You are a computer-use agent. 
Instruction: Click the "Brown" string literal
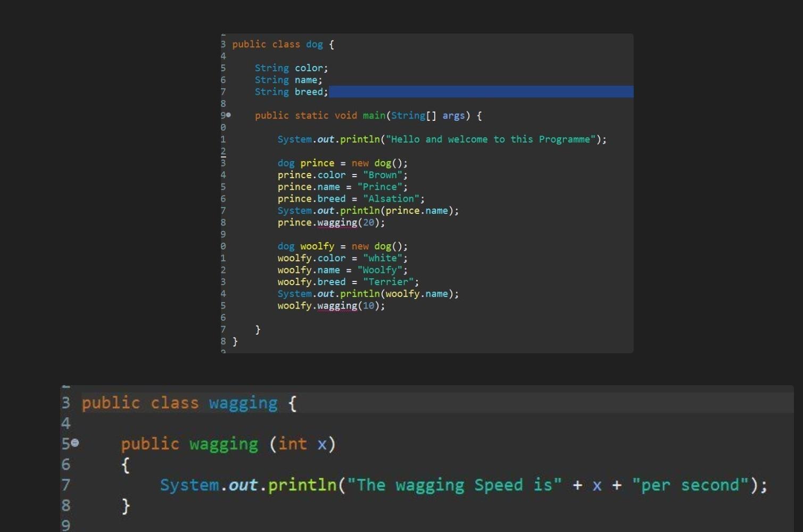(381, 174)
